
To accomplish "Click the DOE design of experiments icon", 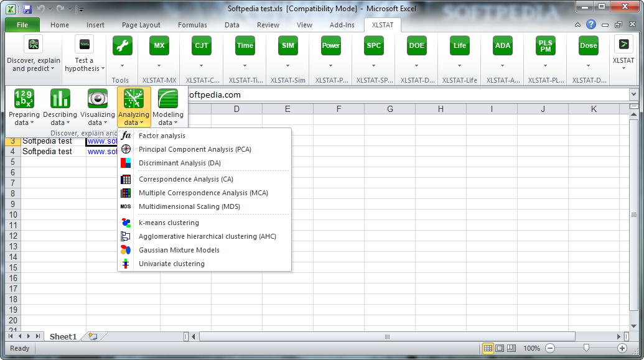I will point(416,45).
